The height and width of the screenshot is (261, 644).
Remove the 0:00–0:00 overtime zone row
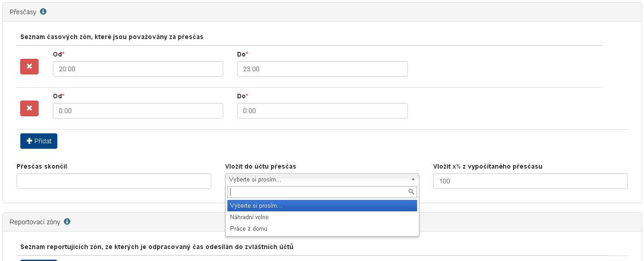pos(29,108)
